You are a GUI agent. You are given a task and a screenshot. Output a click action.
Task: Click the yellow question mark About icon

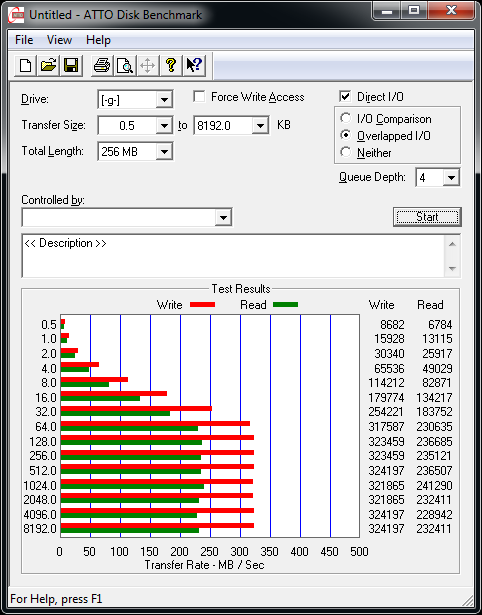[x=171, y=65]
